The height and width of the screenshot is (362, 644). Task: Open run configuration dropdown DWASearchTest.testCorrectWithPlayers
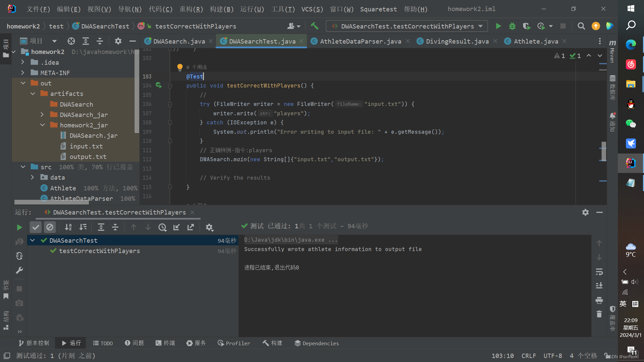[407, 26]
